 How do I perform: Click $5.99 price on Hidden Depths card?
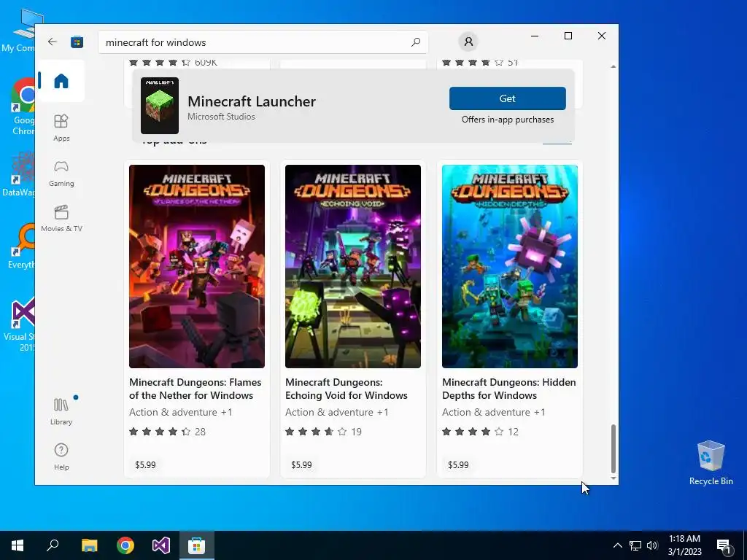point(458,464)
